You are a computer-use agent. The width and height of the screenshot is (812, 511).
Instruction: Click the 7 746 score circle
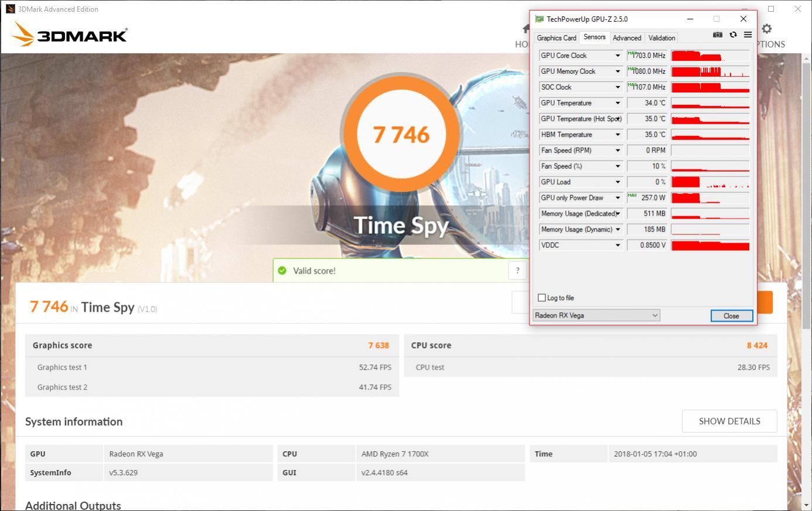(x=401, y=134)
